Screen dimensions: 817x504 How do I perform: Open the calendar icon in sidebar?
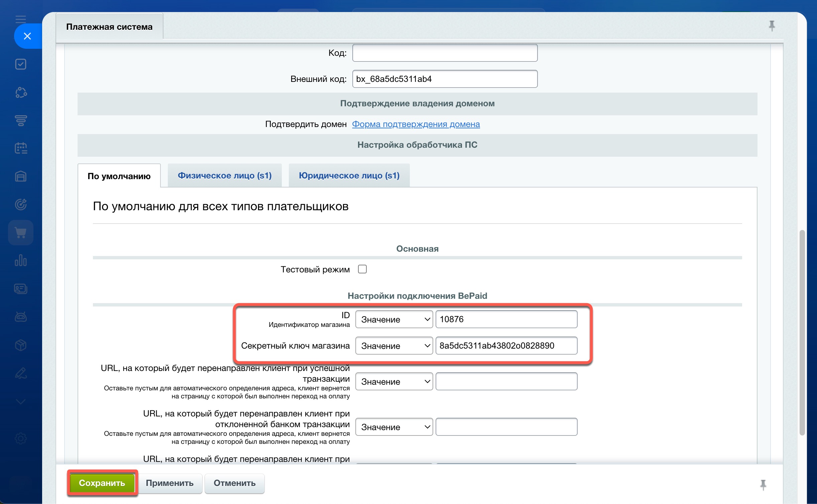click(x=21, y=148)
